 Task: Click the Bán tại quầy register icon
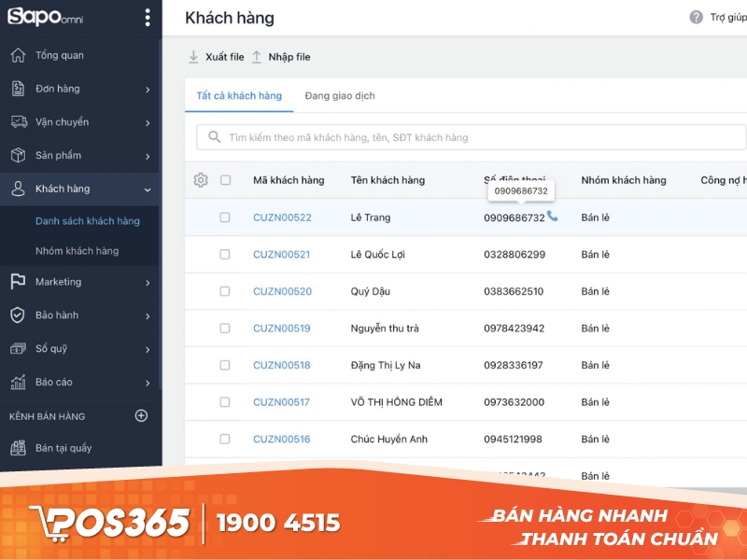click(18, 448)
